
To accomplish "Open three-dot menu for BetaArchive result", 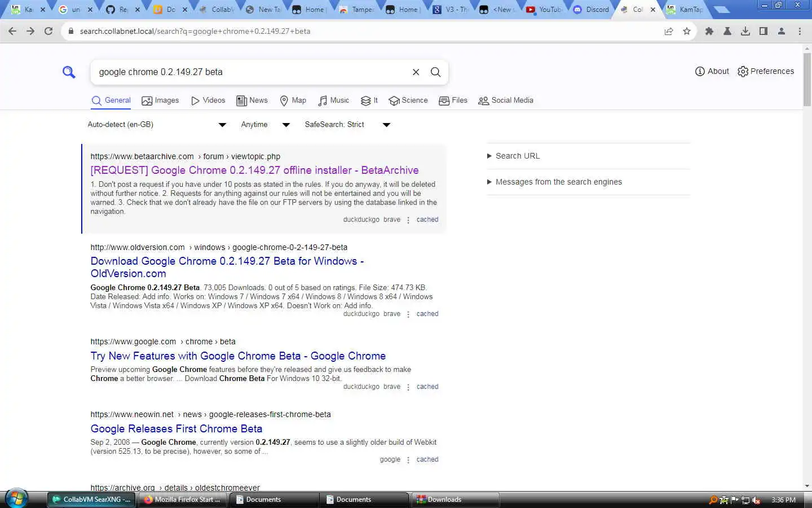I will pyautogui.click(x=408, y=220).
